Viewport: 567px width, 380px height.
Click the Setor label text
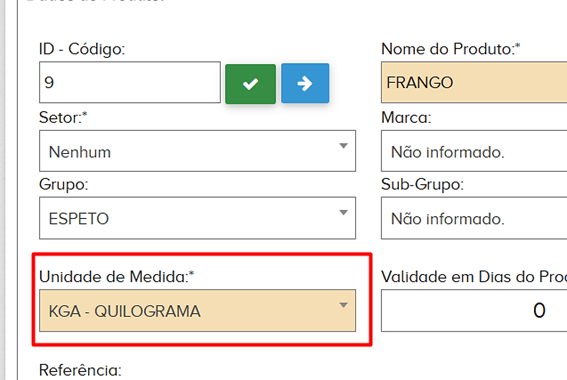coord(63,118)
